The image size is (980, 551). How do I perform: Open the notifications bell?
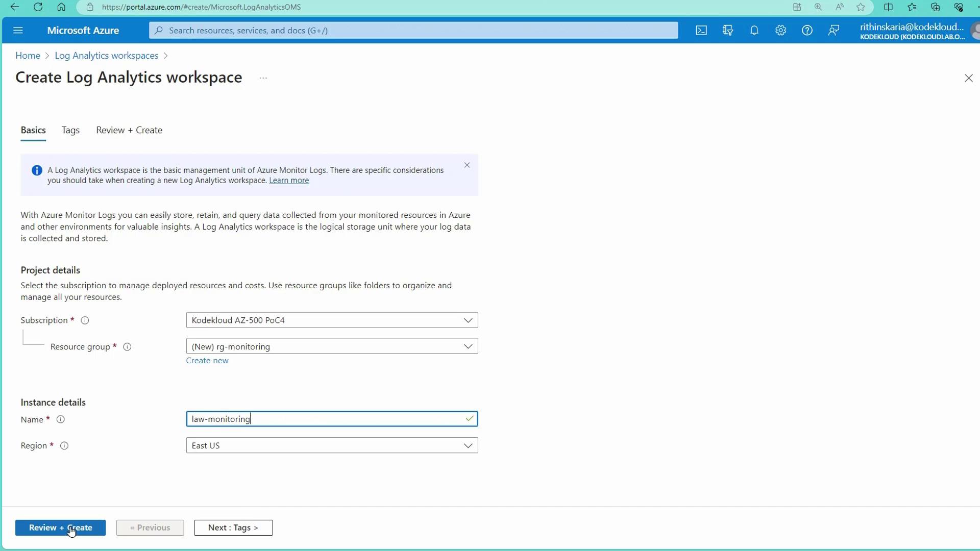[x=754, y=31]
